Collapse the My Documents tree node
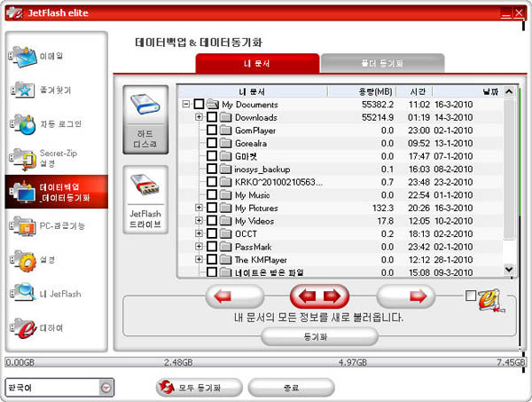The image size is (532, 402). (x=186, y=104)
